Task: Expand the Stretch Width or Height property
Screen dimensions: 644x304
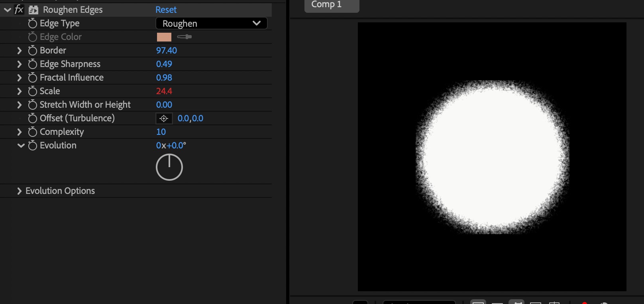Action: [19, 105]
